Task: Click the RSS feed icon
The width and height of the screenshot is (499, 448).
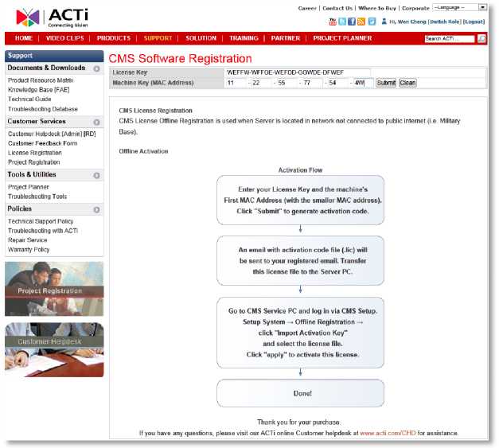Action: pyautogui.click(x=361, y=21)
